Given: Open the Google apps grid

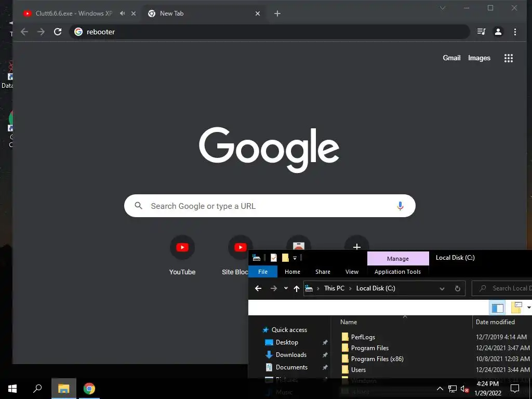Looking at the screenshot, I should point(508,58).
